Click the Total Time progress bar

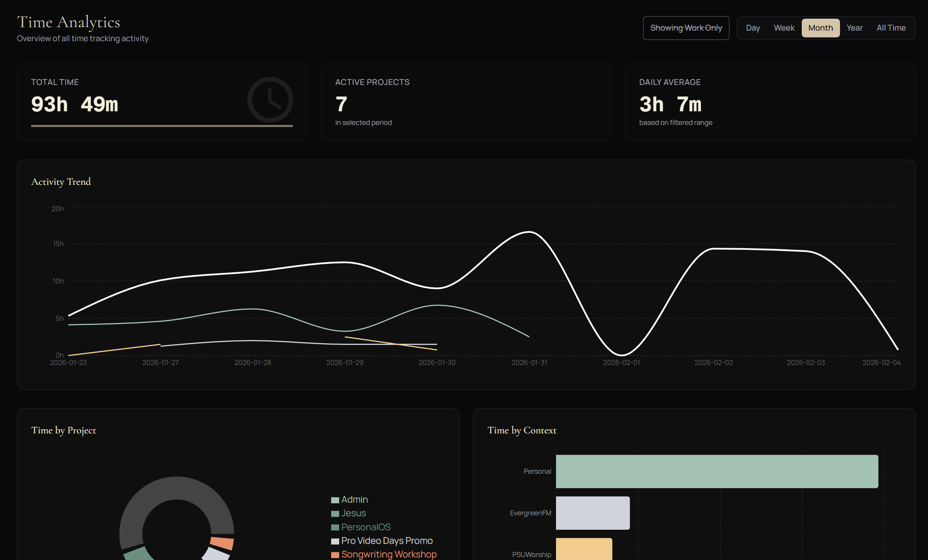pos(162,126)
